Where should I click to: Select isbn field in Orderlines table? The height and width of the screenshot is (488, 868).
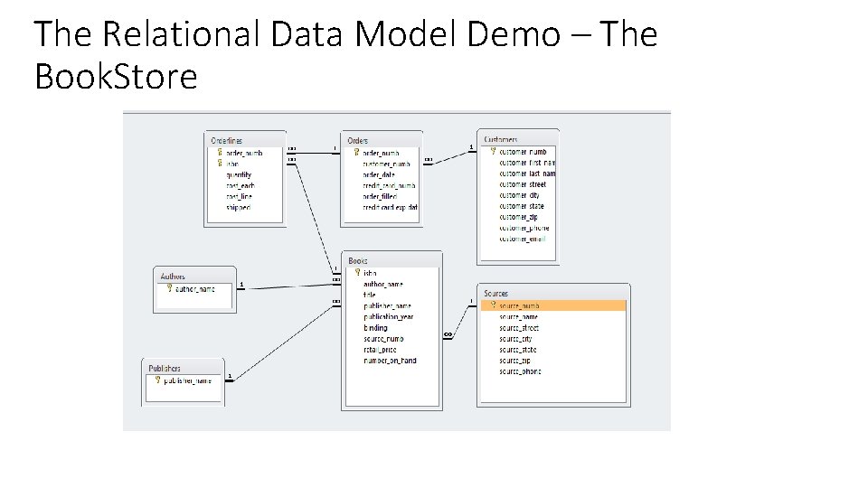[x=232, y=164]
